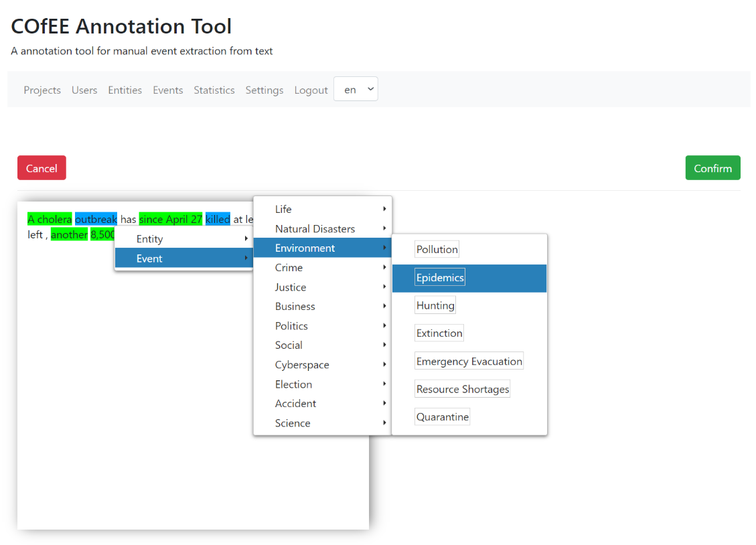Expand the Politics category
This screenshot has height=545, width=756.
(323, 326)
